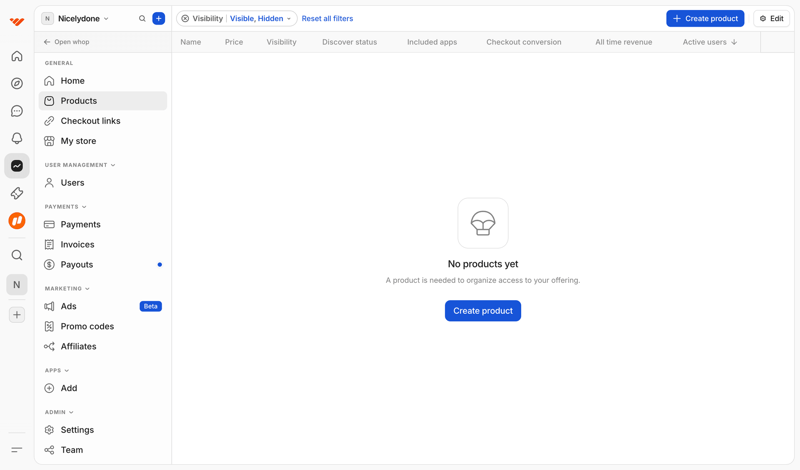The width and height of the screenshot is (800, 470).
Task: Click Discover status column header
Action: pos(349,42)
